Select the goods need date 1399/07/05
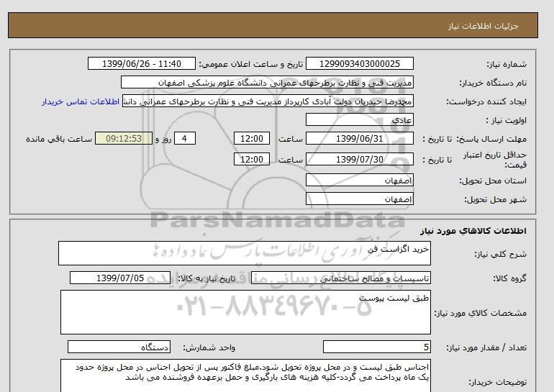The image size is (554, 392). point(120,278)
